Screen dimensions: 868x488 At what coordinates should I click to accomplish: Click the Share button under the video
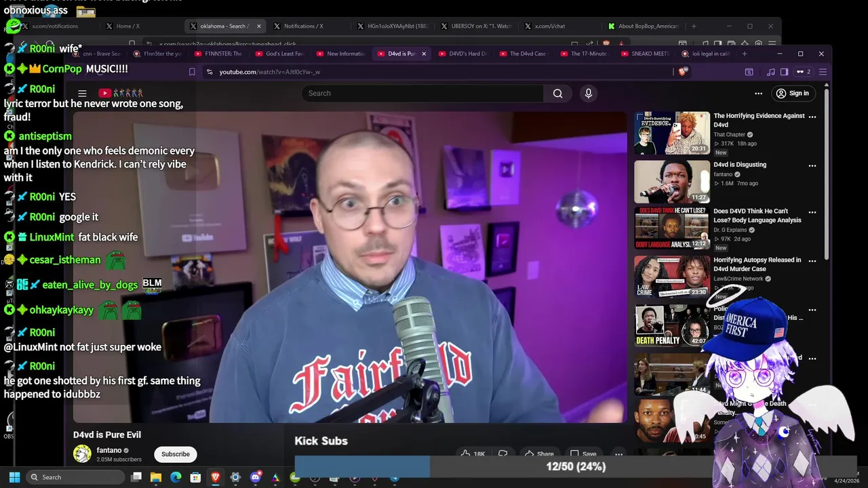(539, 454)
